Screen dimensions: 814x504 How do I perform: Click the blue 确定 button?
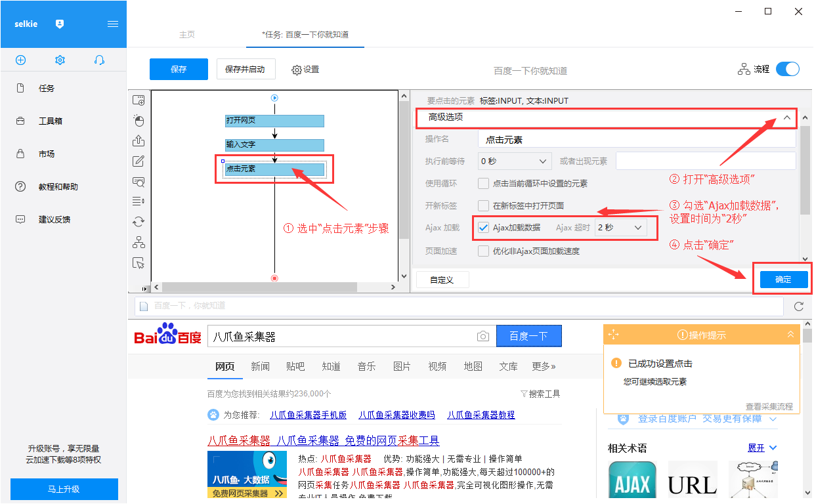(783, 280)
